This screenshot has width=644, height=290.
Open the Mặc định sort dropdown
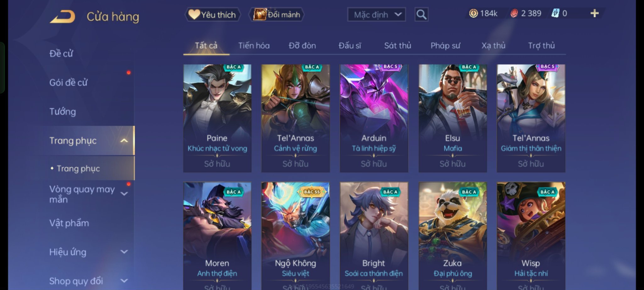376,14
